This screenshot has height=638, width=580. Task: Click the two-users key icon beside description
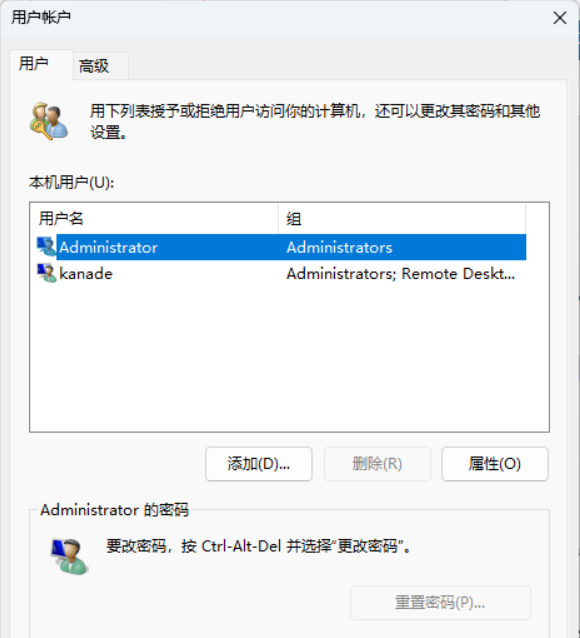click(x=48, y=121)
